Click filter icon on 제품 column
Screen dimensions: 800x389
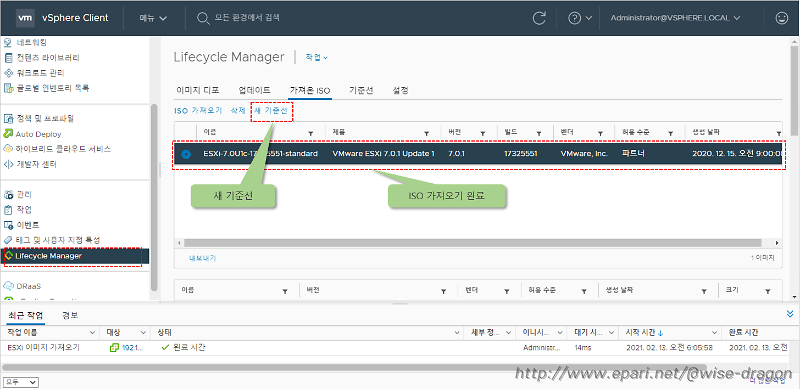point(427,133)
